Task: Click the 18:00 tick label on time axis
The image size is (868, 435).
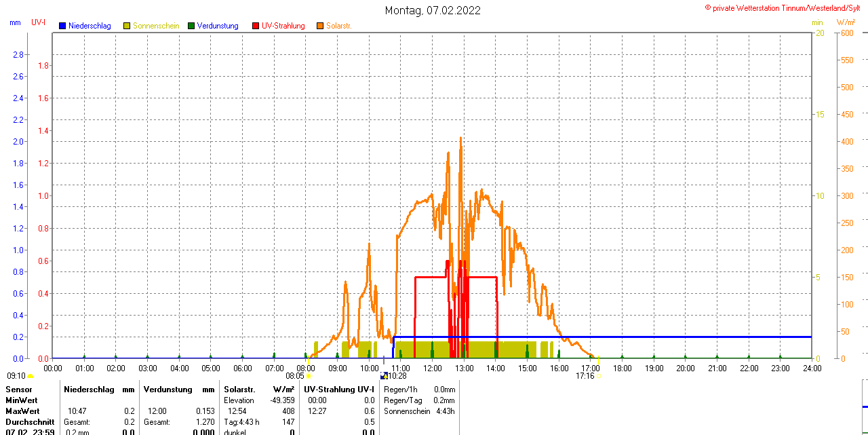Action: (623, 368)
